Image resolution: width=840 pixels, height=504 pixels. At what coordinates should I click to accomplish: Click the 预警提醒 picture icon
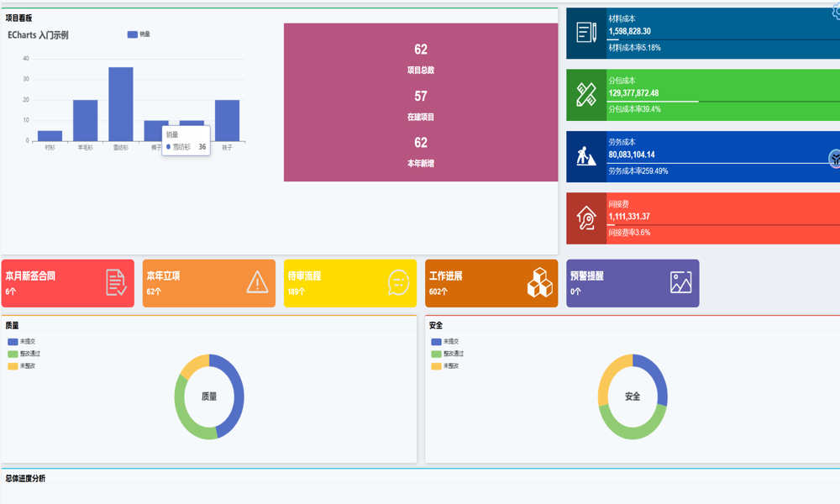[681, 282]
